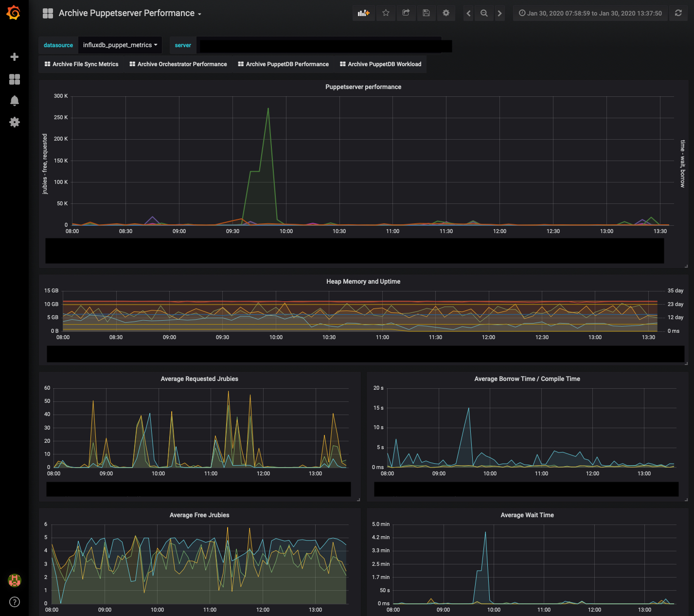
Task: Click the '35 day' right axis value
Action: pos(676,290)
